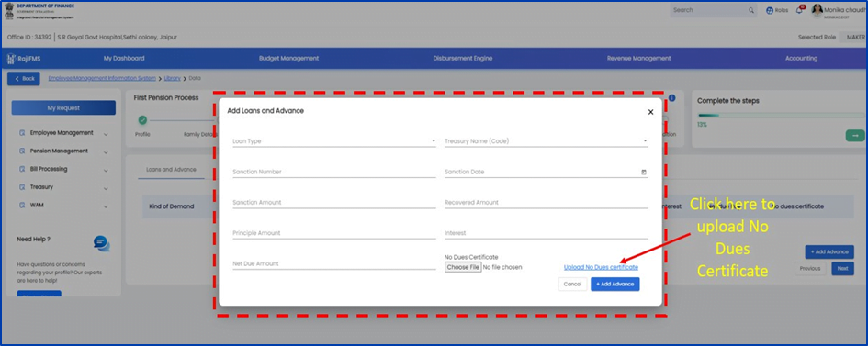Click the My Request button
Screen dimensions: 868x346
coord(63,107)
